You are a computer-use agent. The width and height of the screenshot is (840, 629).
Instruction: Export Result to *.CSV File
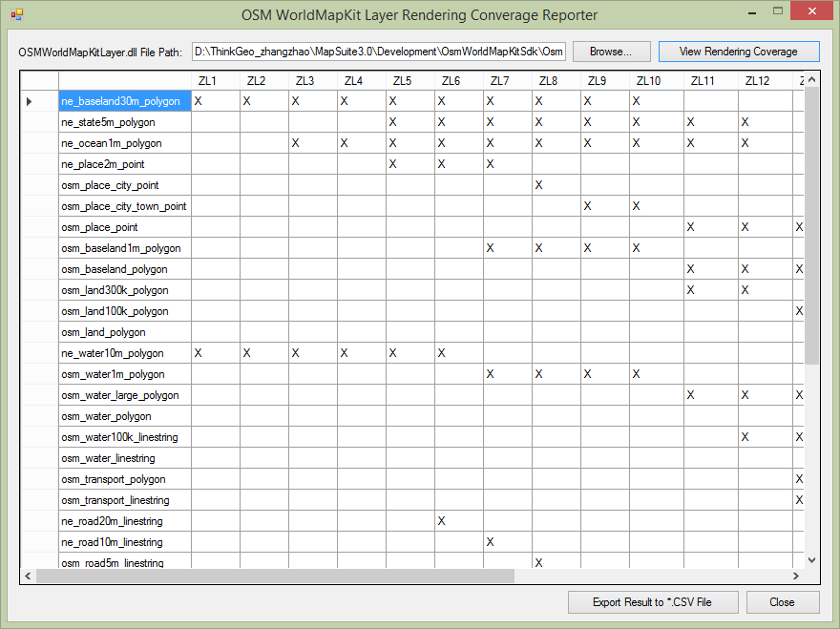pyautogui.click(x=653, y=602)
